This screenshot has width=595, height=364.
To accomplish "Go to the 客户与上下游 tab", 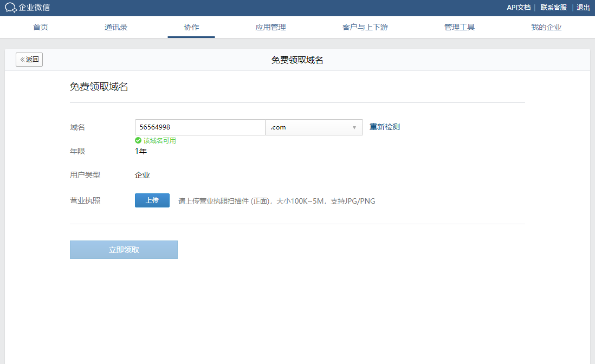I will pos(365,27).
